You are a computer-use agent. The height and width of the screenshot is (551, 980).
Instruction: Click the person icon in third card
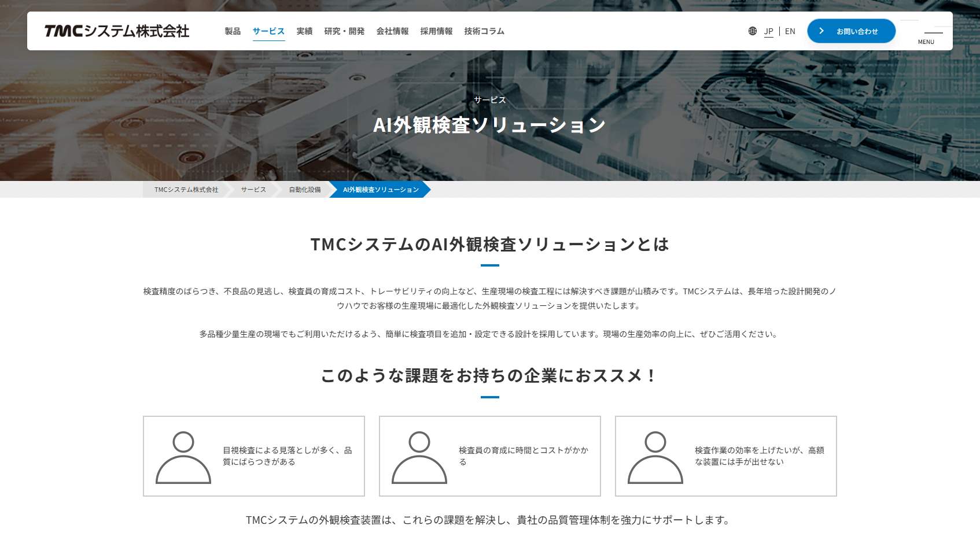tap(655, 457)
